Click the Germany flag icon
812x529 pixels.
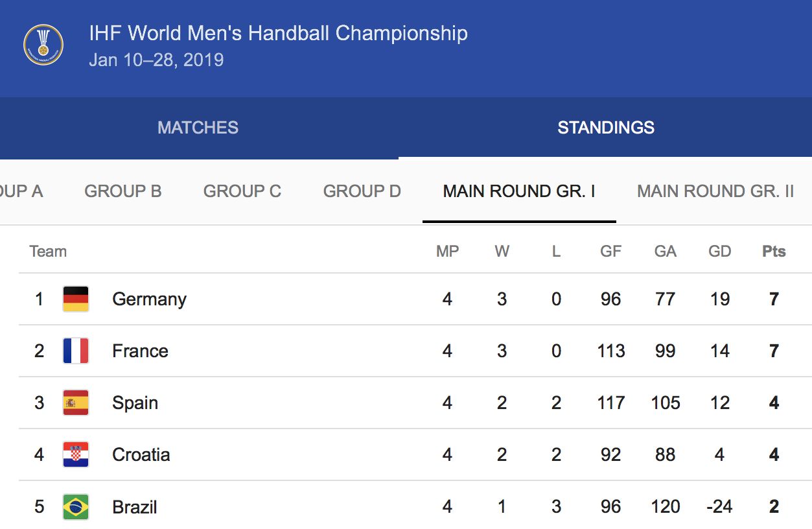pos(76,299)
